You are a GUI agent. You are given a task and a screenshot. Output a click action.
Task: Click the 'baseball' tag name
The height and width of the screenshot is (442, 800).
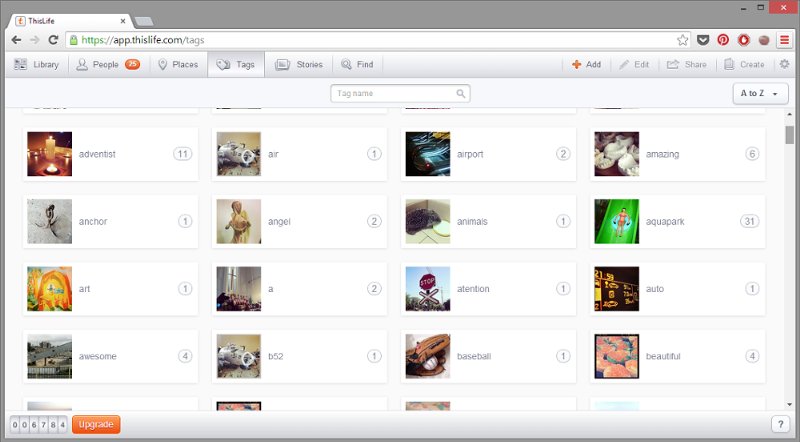[474, 356]
